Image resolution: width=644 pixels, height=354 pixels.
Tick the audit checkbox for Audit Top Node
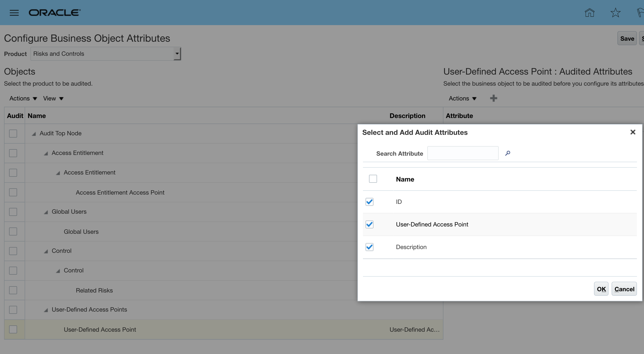[x=13, y=133]
